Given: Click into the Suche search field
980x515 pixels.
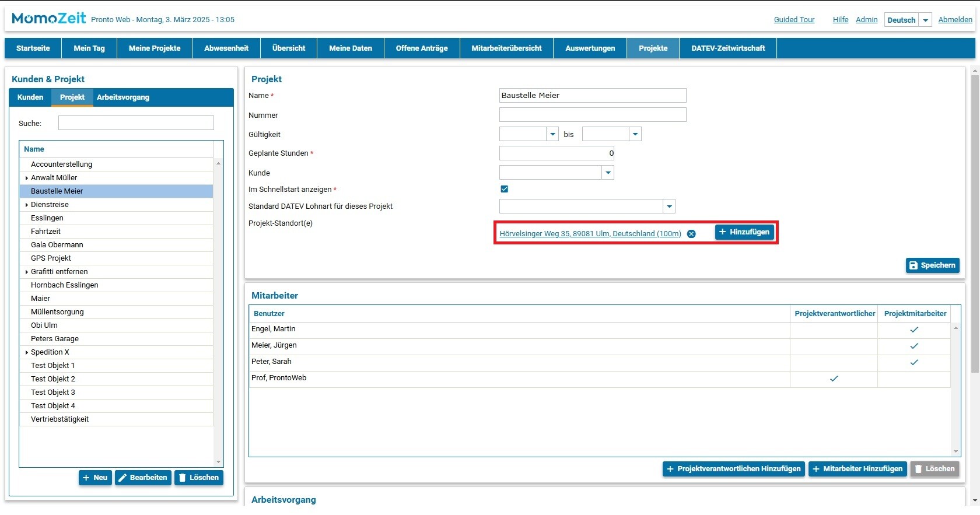Looking at the screenshot, I should tap(136, 123).
